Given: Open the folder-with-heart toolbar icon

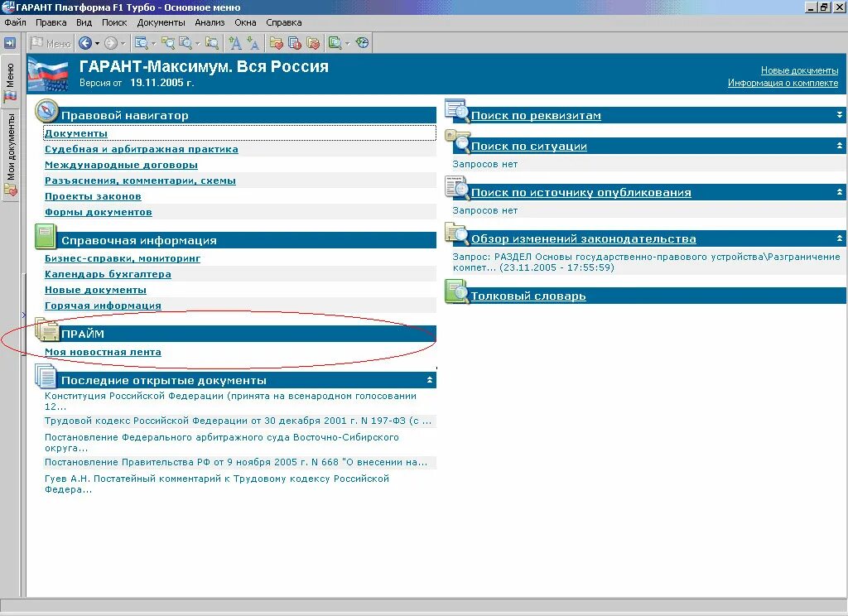Looking at the screenshot, I should click(x=277, y=43).
